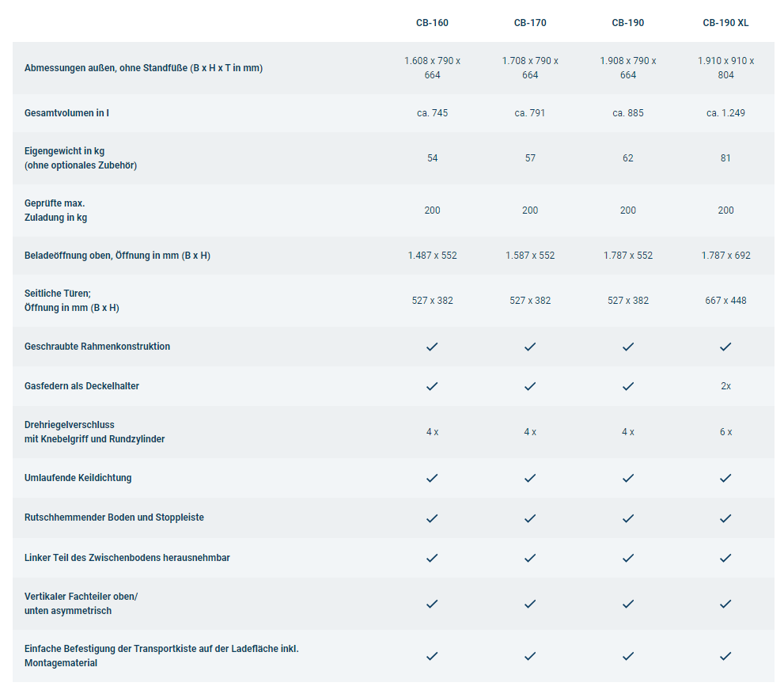Click the CB-190 checkmark for Gasfedern als Deckelhalter

628,386
